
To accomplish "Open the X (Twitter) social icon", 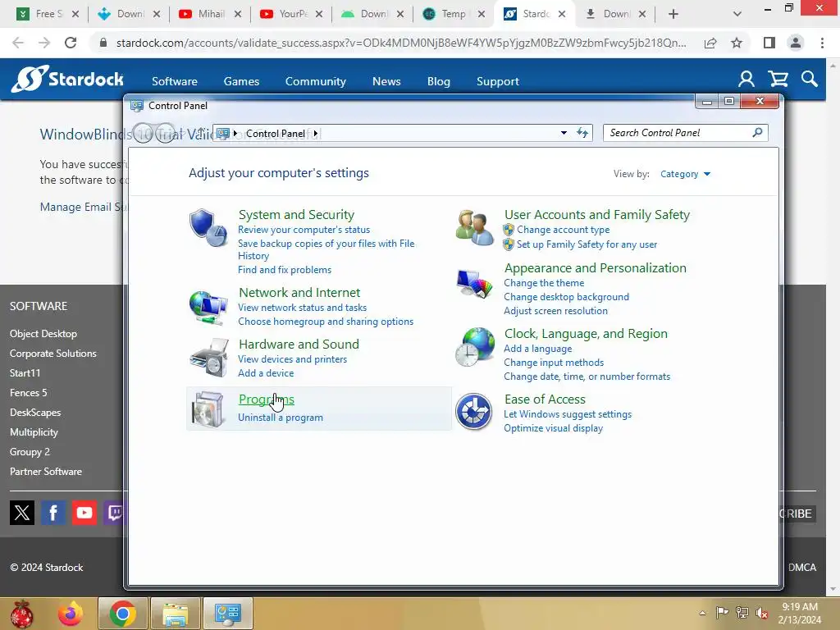I will pyautogui.click(x=22, y=513).
